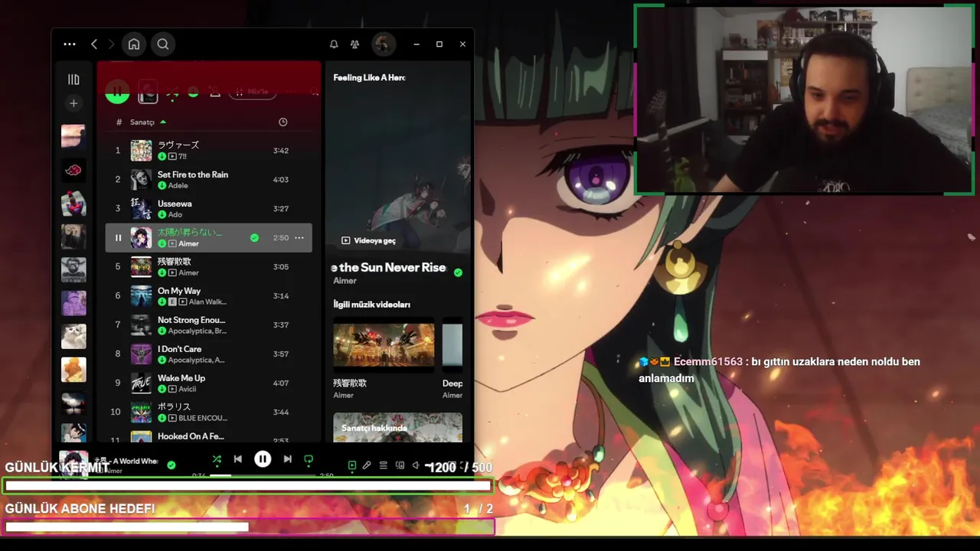Open the Spotify Home page
The height and width of the screenshot is (551, 980).
click(x=134, y=44)
